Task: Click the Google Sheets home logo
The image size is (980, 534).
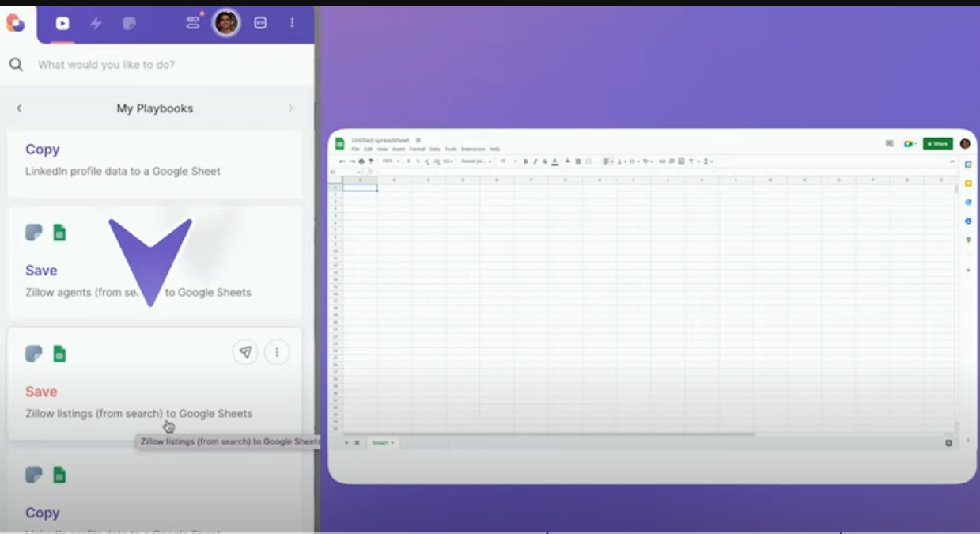Action: [340, 143]
